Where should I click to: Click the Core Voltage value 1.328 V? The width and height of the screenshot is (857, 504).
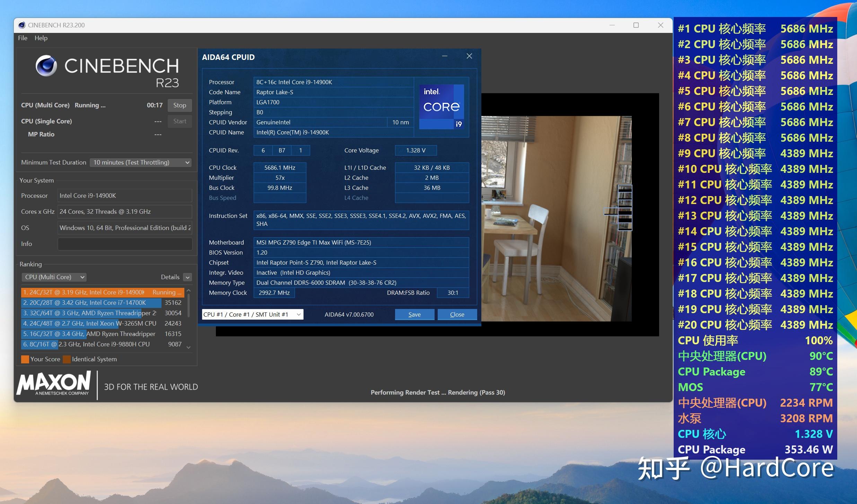[x=416, y=150]
